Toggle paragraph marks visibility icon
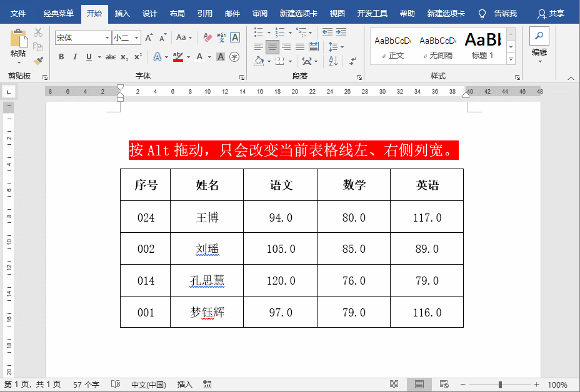 coord(352,61)
